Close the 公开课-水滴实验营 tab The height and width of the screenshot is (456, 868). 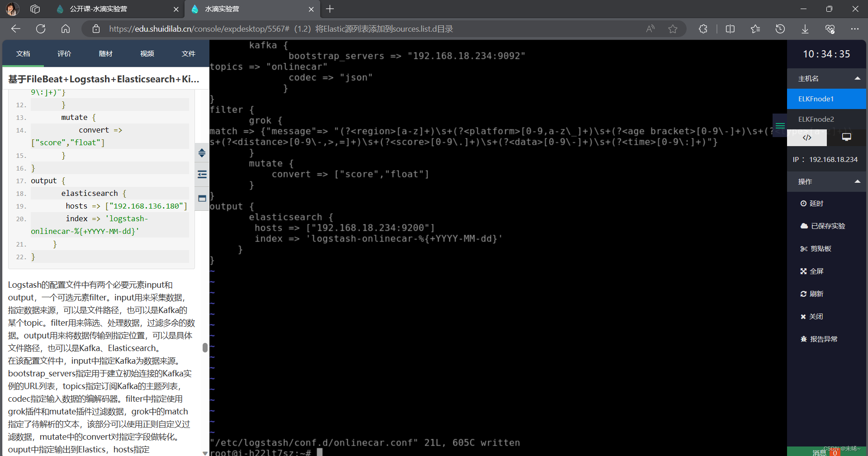click(x=176, y=9)
